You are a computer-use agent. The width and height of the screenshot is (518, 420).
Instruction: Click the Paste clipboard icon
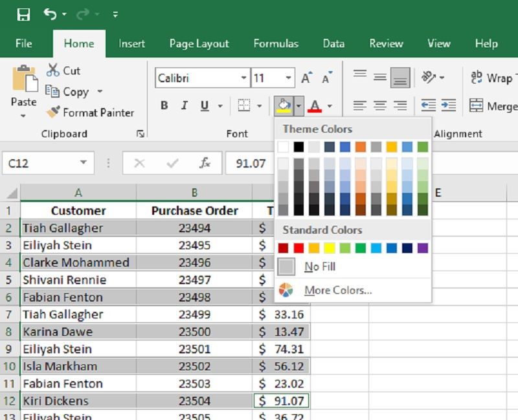pos(24,80)
